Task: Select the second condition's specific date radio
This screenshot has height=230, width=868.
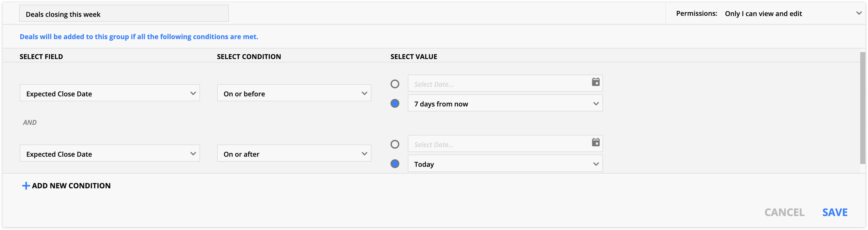Action: point(395,144)
